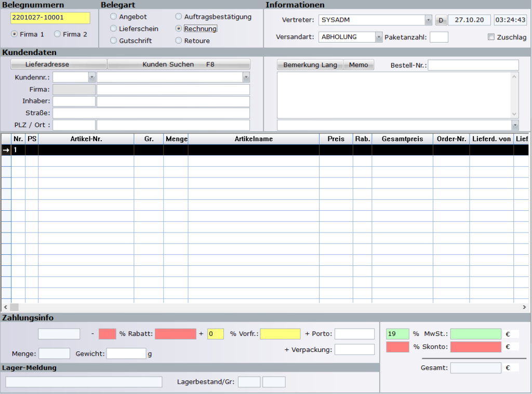Click the Gesamtpreis column header
Screen dimensions: 532x394
coord(402,139)
